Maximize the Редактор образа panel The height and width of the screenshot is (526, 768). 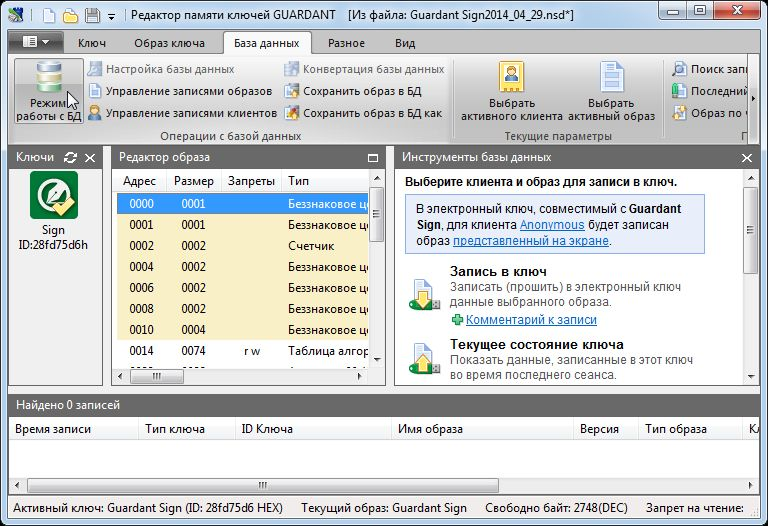(373, 158)
